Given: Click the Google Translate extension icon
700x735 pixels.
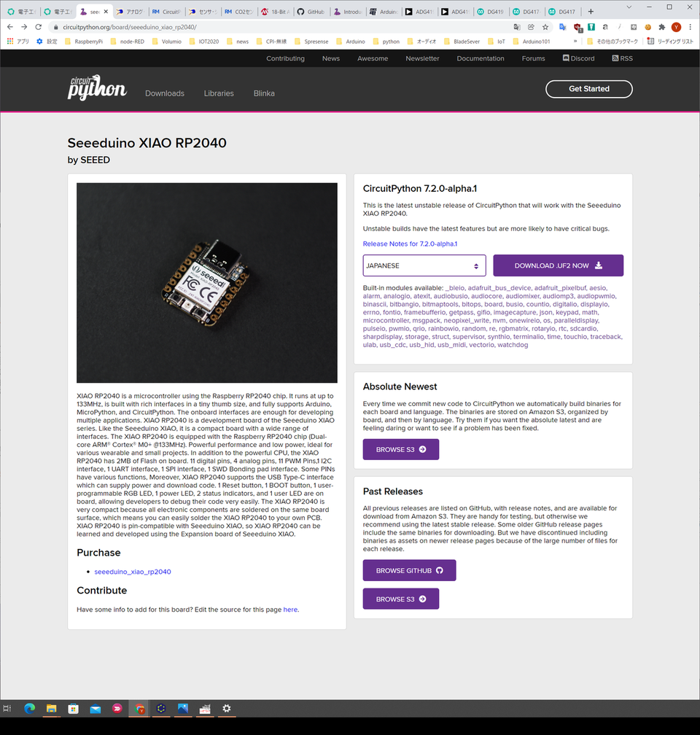Looking at the screenshot, I should (562, 26).
